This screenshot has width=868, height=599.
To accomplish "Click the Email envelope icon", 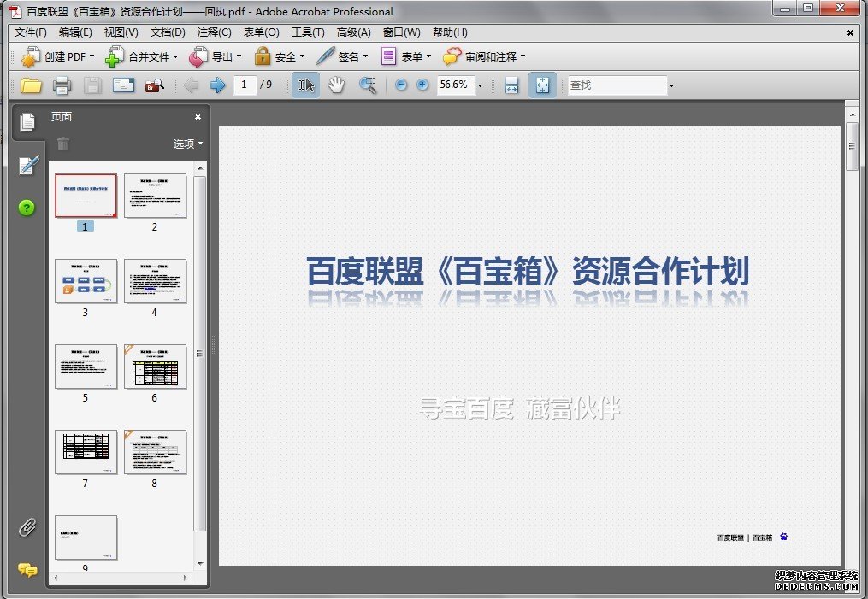I will (123, 85).
